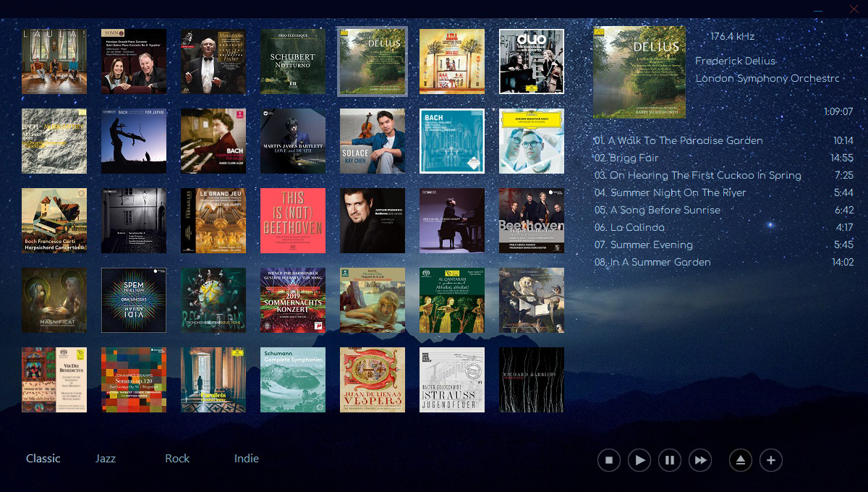Choose track 04 Summer Night On The River
This screenshot has width=868, height=492.
click(x=678, y=192)
